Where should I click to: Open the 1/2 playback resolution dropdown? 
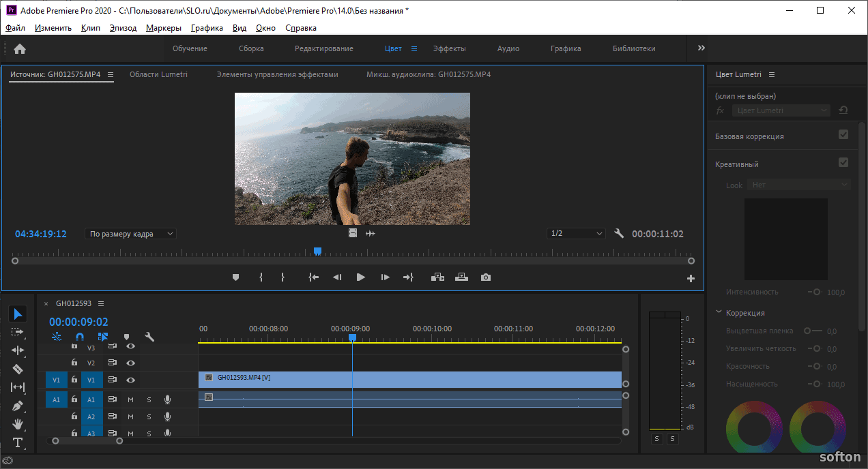577,234
